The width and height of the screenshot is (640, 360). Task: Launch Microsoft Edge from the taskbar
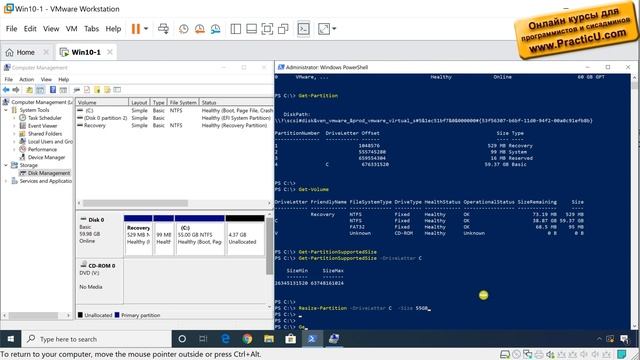(x=225, y=339)
